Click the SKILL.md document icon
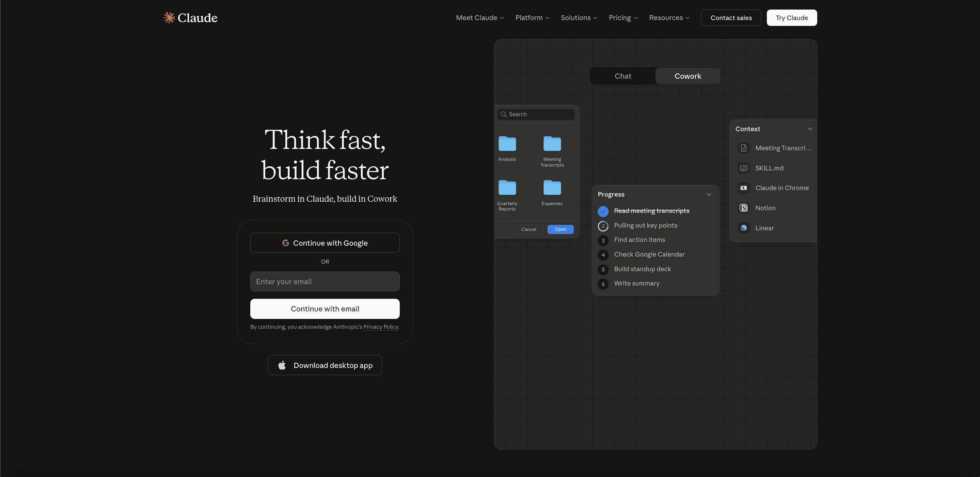980x477 pixels. click(x=743, y=168)
